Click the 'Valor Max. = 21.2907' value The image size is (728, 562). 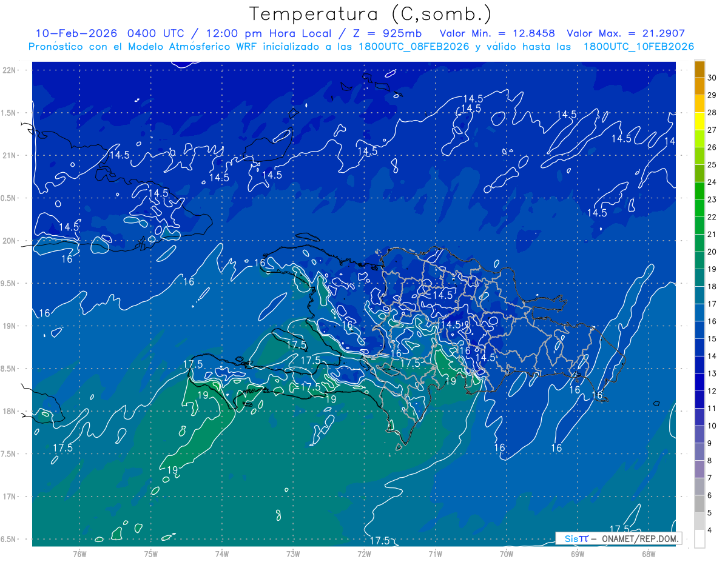625,33
